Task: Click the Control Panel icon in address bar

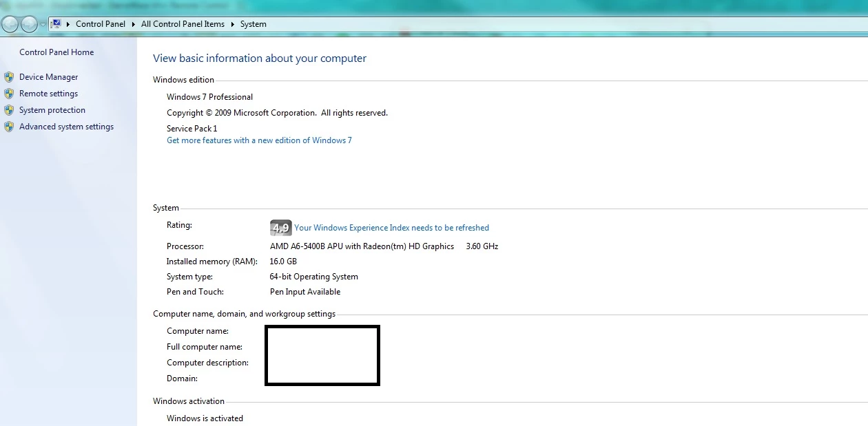Action: 56,23
